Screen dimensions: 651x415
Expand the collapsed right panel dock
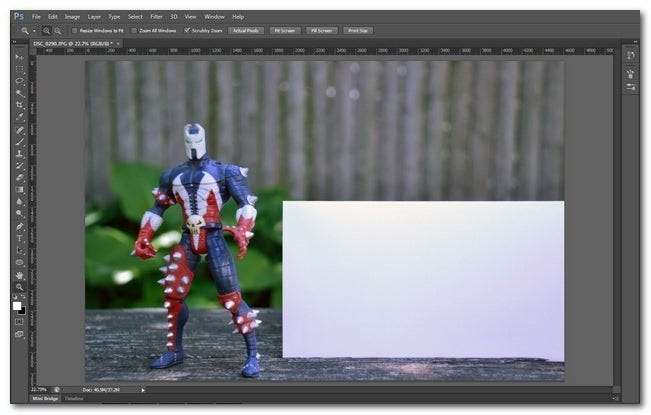click(635, 42)
